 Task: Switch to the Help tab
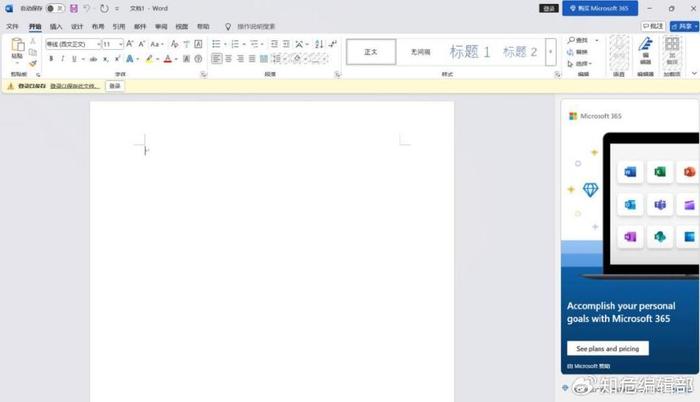[203, 27]
